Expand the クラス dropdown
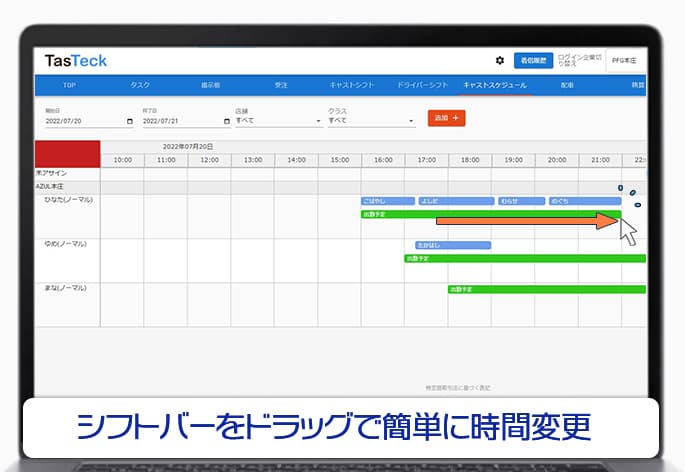 click(371, 120)
